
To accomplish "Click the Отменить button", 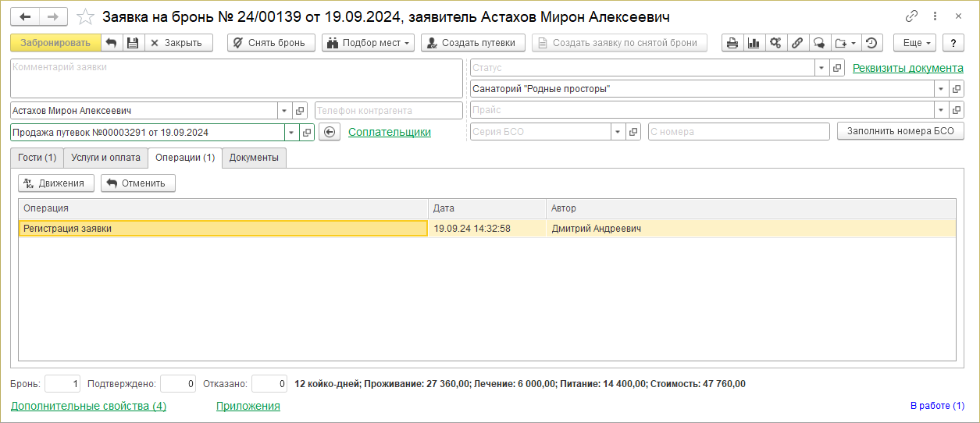I will click(x=138, y=183).
